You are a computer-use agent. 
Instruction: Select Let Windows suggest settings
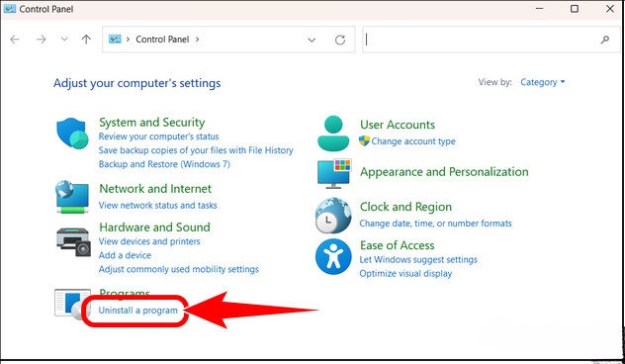(x=418, y=259)
